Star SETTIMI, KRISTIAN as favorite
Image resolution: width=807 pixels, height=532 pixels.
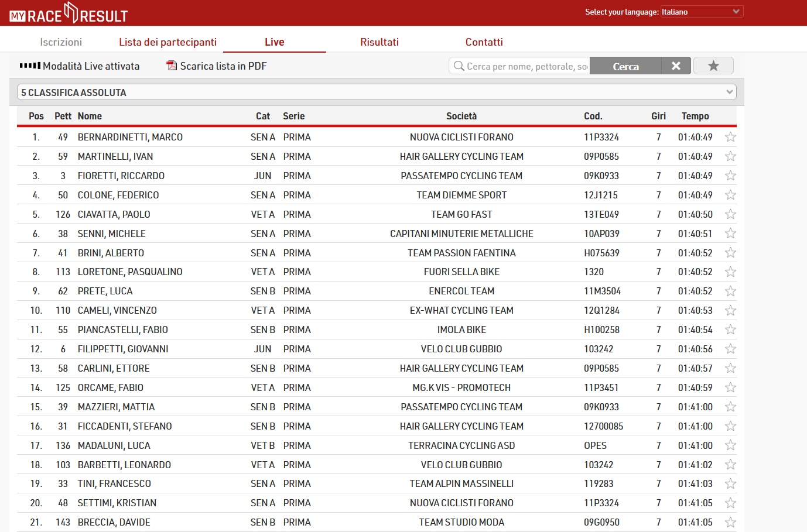pos(730,503)
